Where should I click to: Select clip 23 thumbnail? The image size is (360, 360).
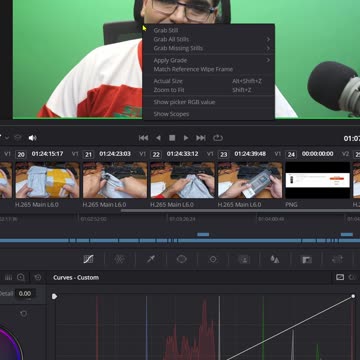(x=250, y=180)
